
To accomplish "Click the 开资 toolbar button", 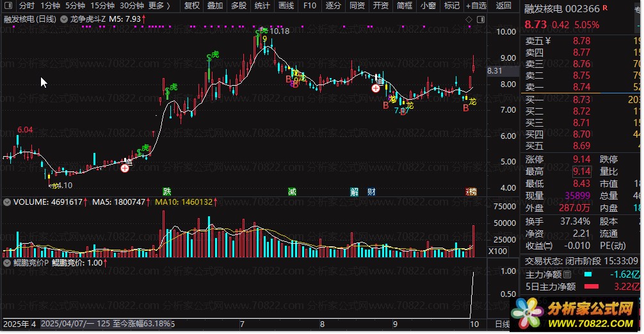I will click(x=381, y=5).
